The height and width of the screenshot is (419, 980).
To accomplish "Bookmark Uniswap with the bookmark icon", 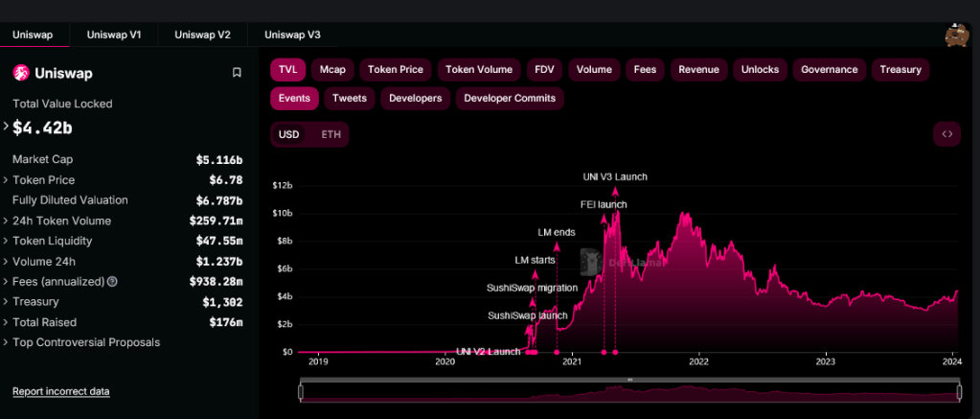I will [x=237, y=73].
